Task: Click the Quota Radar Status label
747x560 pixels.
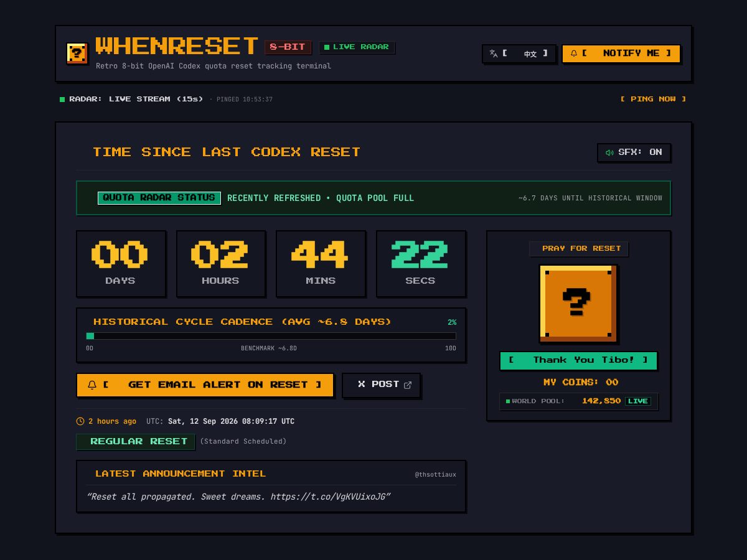Action: pos(159,198)
